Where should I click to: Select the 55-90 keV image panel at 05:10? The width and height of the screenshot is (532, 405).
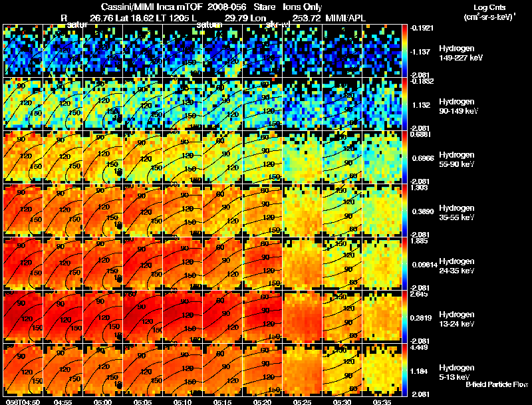point(182,157)
